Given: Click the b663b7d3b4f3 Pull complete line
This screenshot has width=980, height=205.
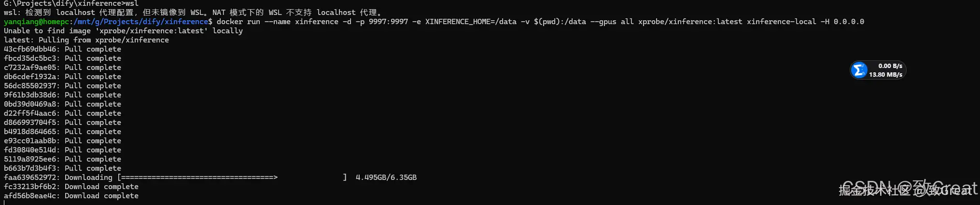Looking at the screenshot, I should coord(63,168).
